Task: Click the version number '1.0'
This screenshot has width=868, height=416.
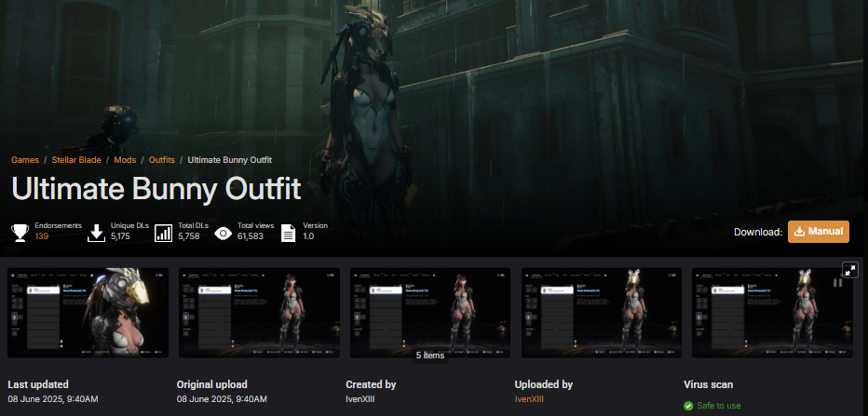Action: pyautogui.click(x=308, y=236)
